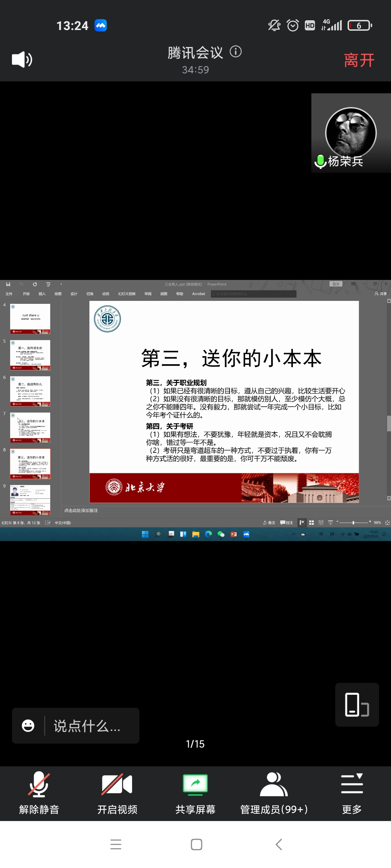Click 点击此处添加备注 notes area
This screenshot has height=868, width=391.
tap(81, 511)
